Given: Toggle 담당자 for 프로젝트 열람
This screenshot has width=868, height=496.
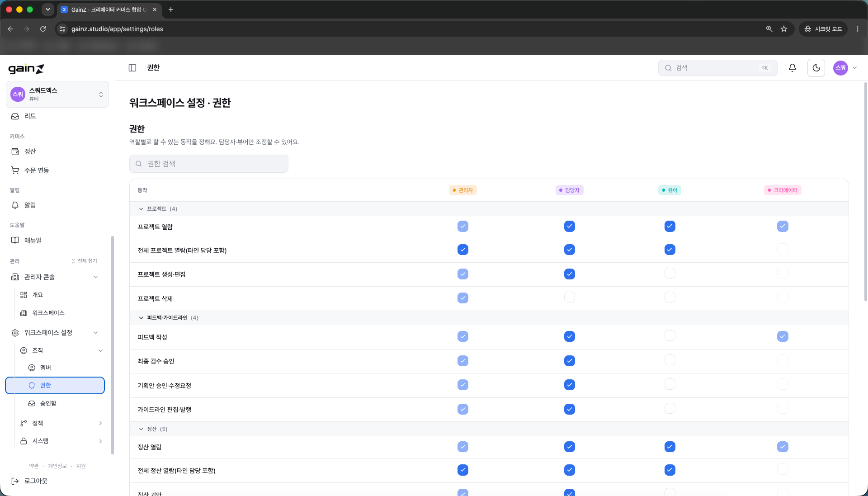Looking at the screenshot, I should coord(570,226).
